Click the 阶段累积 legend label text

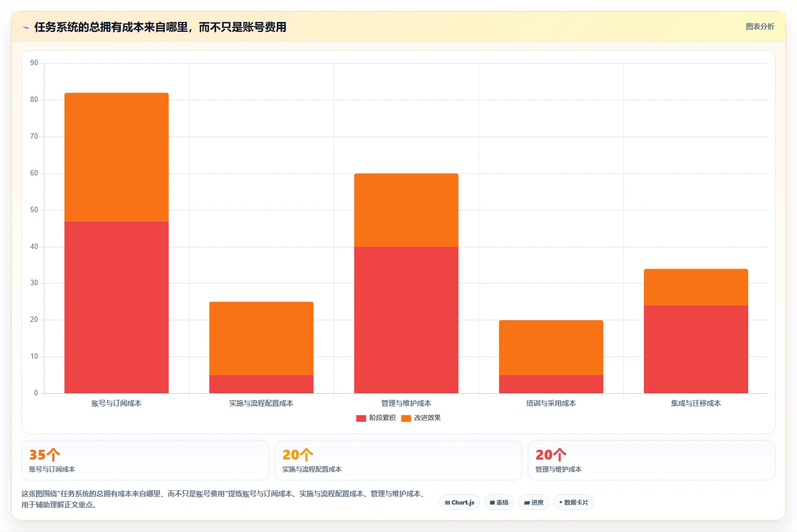coord(382,418)
